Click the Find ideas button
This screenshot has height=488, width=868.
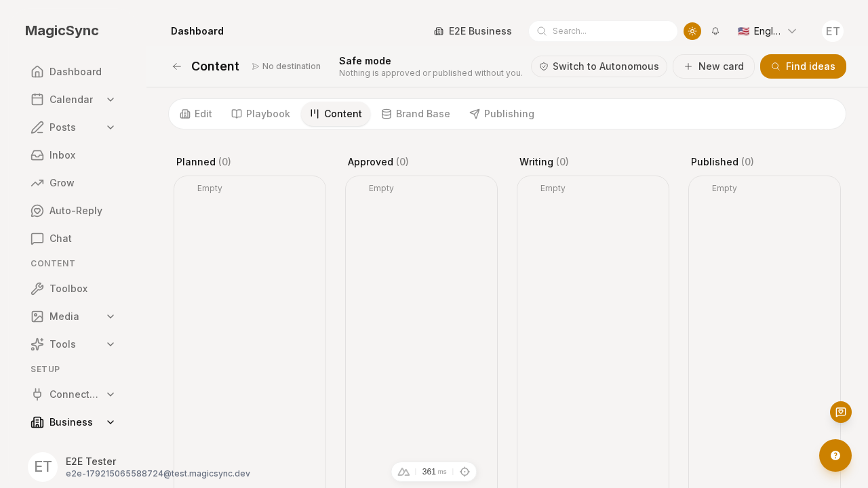point(803,66)
